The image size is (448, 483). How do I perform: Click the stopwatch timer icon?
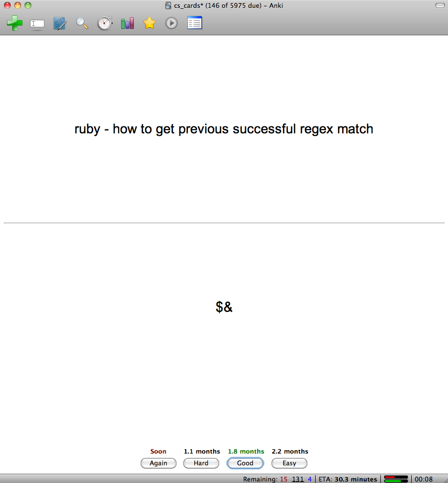(104, 23)
